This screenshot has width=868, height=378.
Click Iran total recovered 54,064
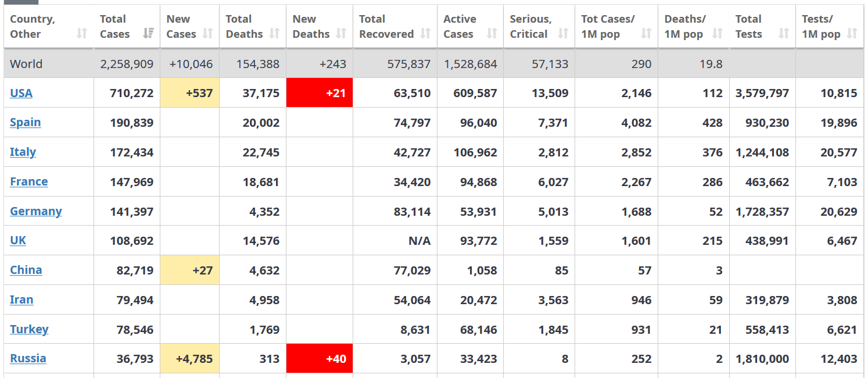[x=412, y=300]
